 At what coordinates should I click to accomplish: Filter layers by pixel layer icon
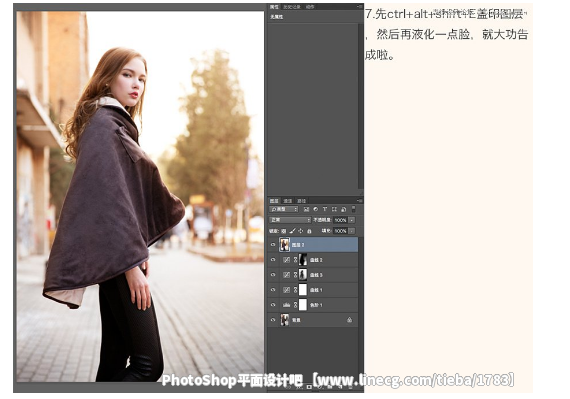(x=306, y=209)
